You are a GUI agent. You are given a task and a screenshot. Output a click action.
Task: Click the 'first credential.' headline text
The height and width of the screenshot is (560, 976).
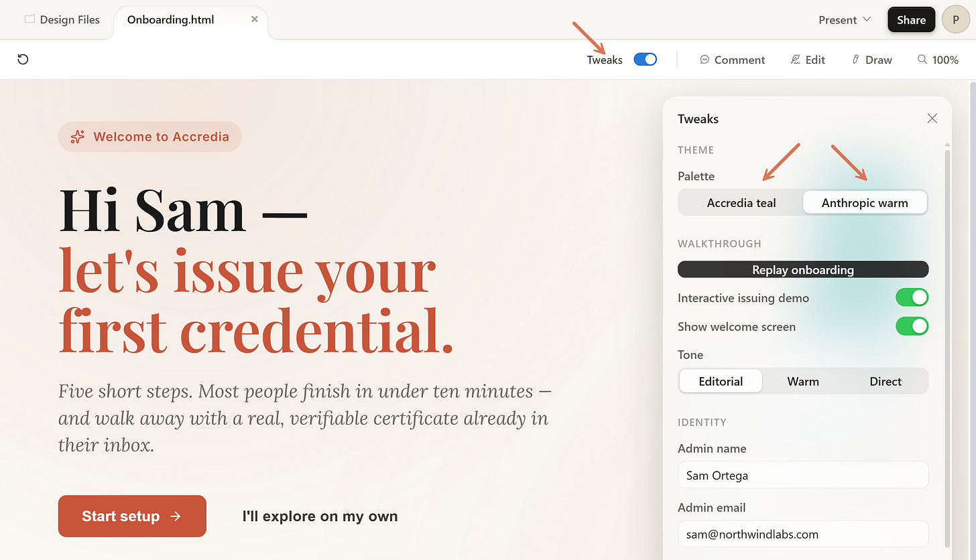click(x=256, y=330)
